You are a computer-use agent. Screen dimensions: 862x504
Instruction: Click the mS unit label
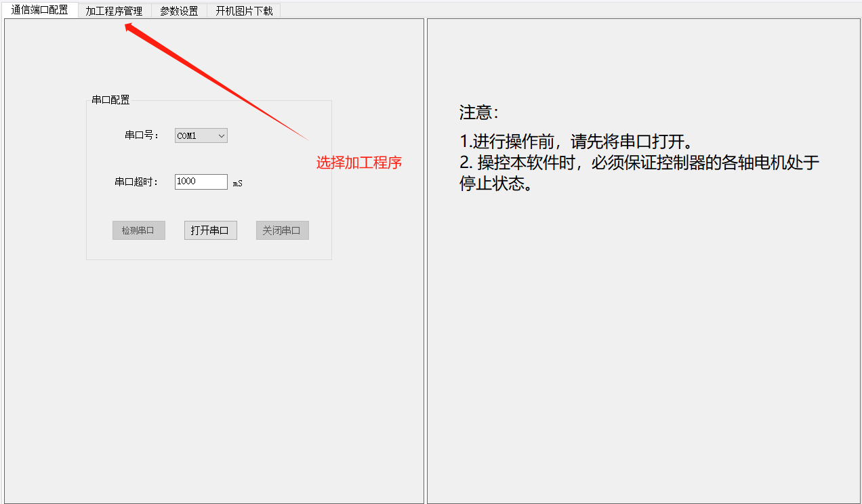point(238,183)
